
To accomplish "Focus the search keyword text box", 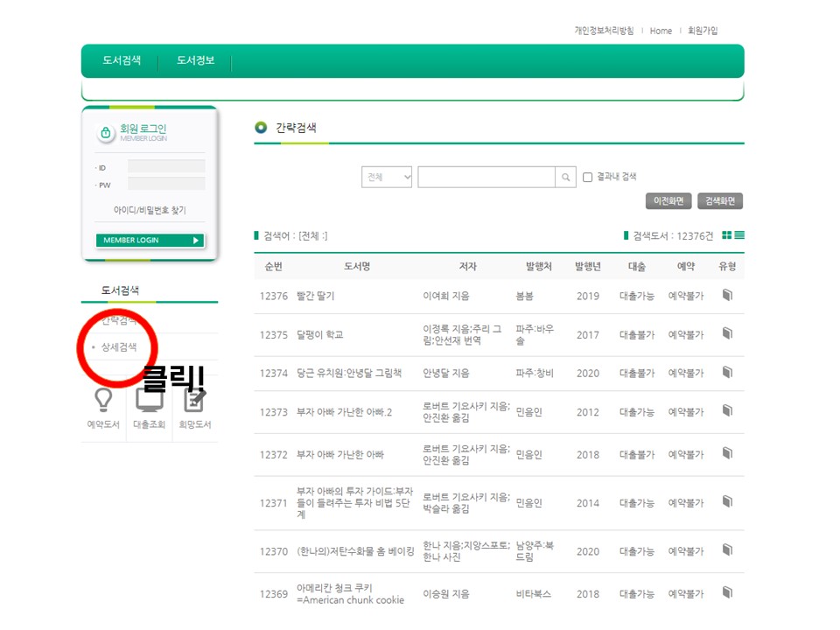I will click(x=486, y=178).
